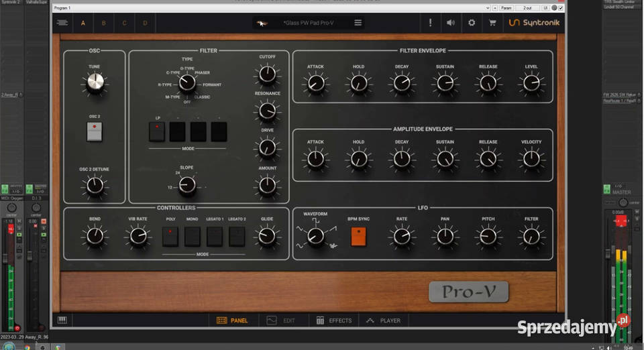Select part B slot
This screenshot has width=644, height=350.
[103, 23]
